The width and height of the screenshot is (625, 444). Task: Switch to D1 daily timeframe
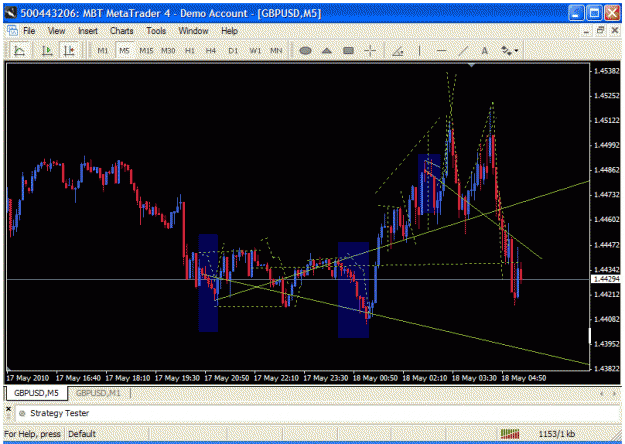233,51
